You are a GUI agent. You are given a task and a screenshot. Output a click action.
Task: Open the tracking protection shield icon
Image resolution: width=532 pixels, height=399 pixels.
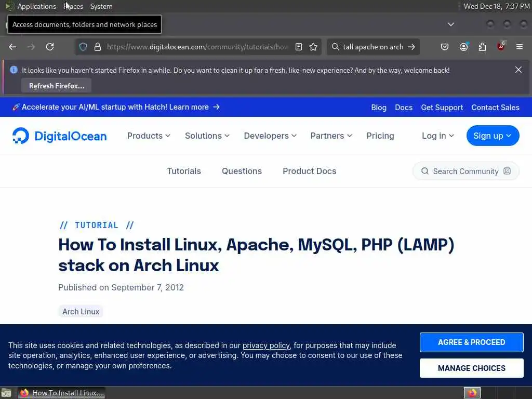coord(83,47)
